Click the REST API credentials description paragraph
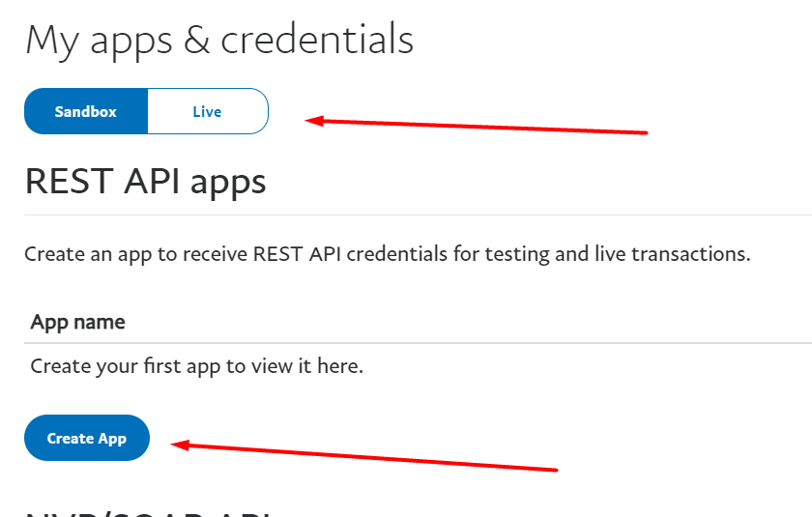 388,254
